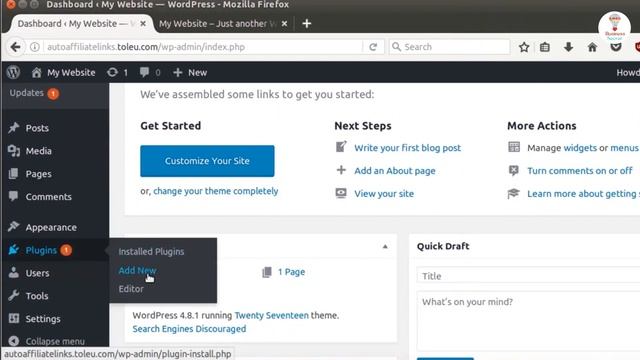The height and width of the screenshot is (360, 640).
Task: Click Learn more about getting started
Action: click(584, 193)
